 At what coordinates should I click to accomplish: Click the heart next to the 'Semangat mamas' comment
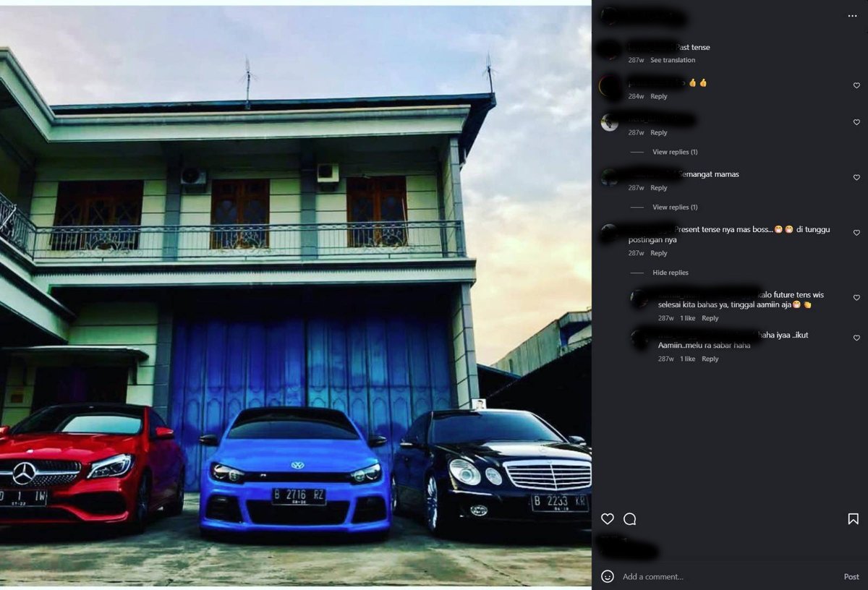click(856, 176)
